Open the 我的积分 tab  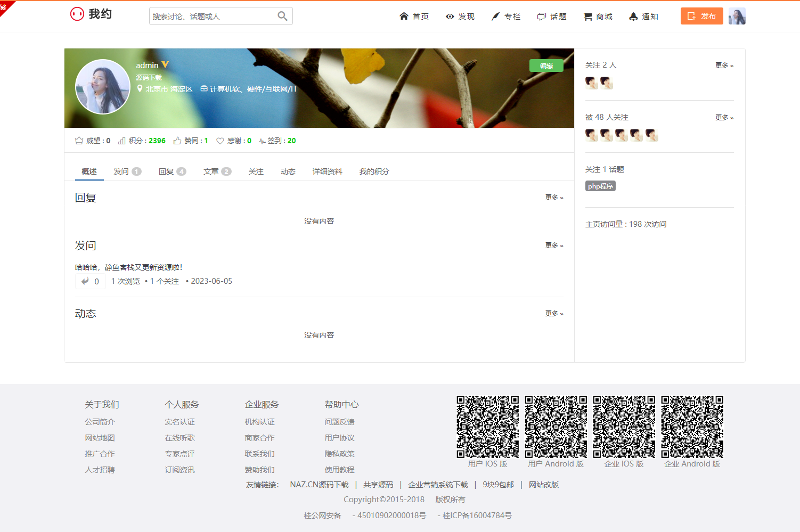click(374, 171)
